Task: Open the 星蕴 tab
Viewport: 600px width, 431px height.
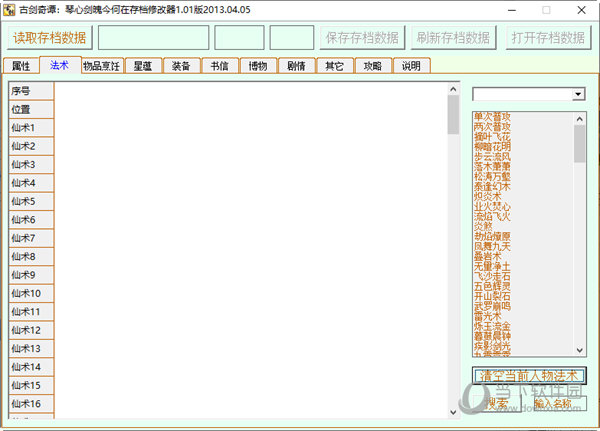Action: click(x=143, y=66)
